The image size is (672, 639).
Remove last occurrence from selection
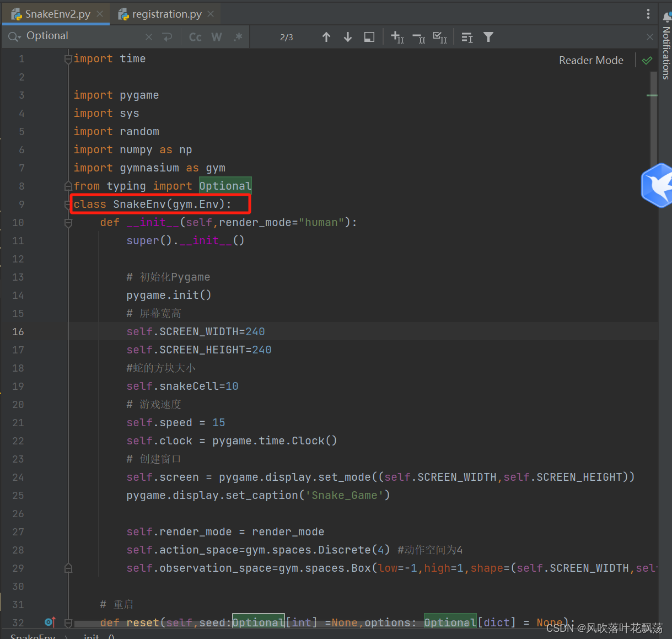coord(418,37)
